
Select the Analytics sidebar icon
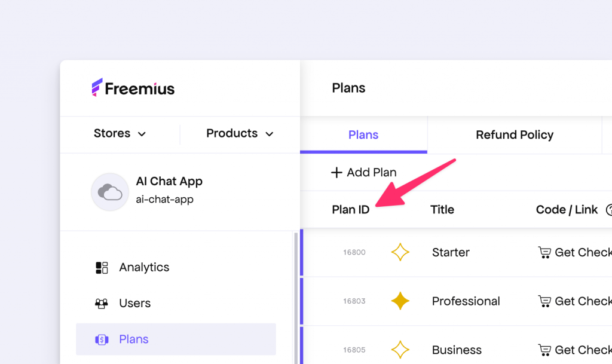point(102,267)
